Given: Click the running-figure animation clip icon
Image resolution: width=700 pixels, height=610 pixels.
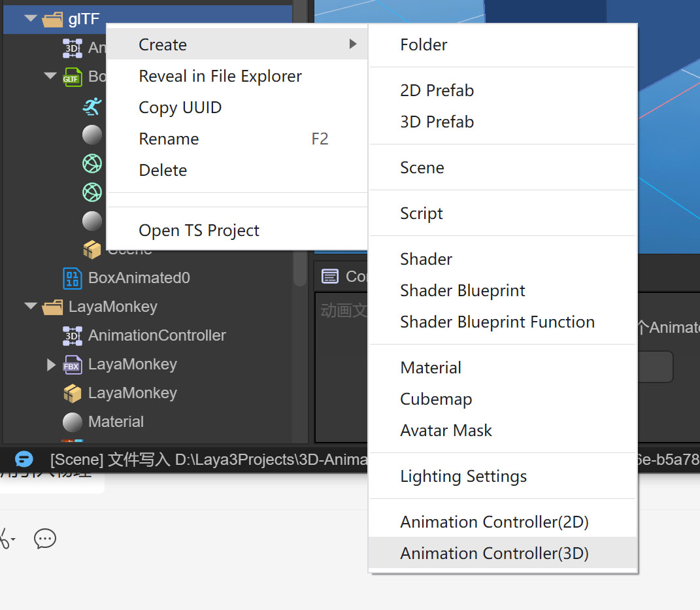Looking at the screenshot, I should (x=92, y=107).
